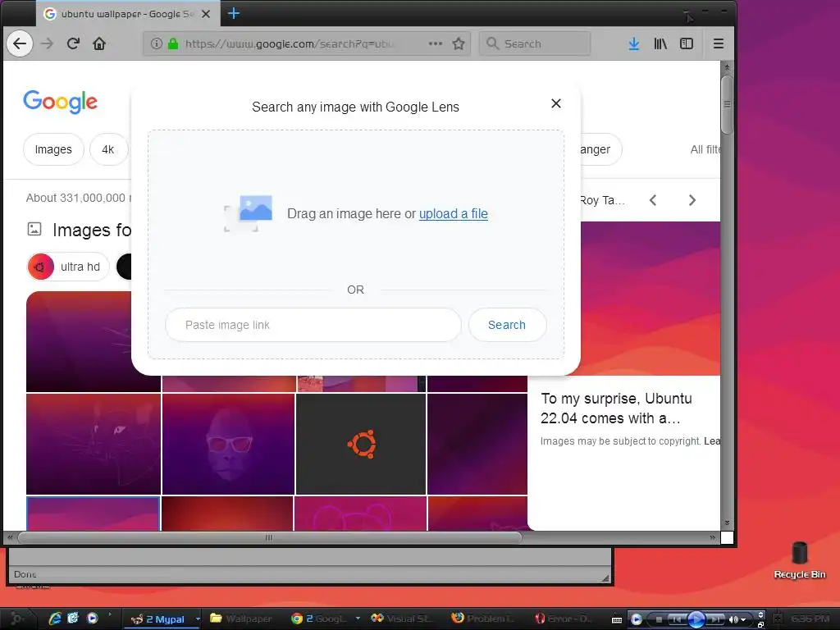
Task: Open the large image preview in side panel
Action: [651, 299]
